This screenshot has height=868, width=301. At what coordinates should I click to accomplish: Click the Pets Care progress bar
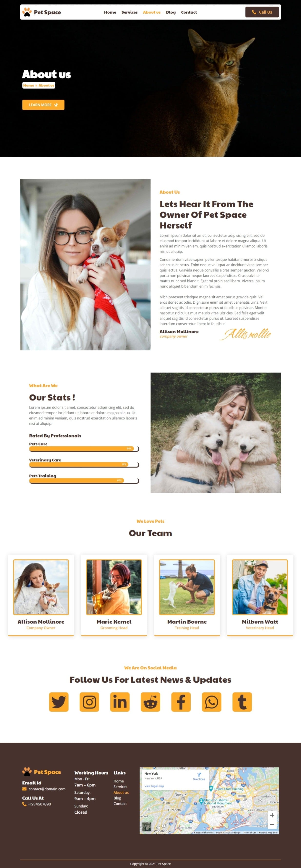tap(84, 449)
